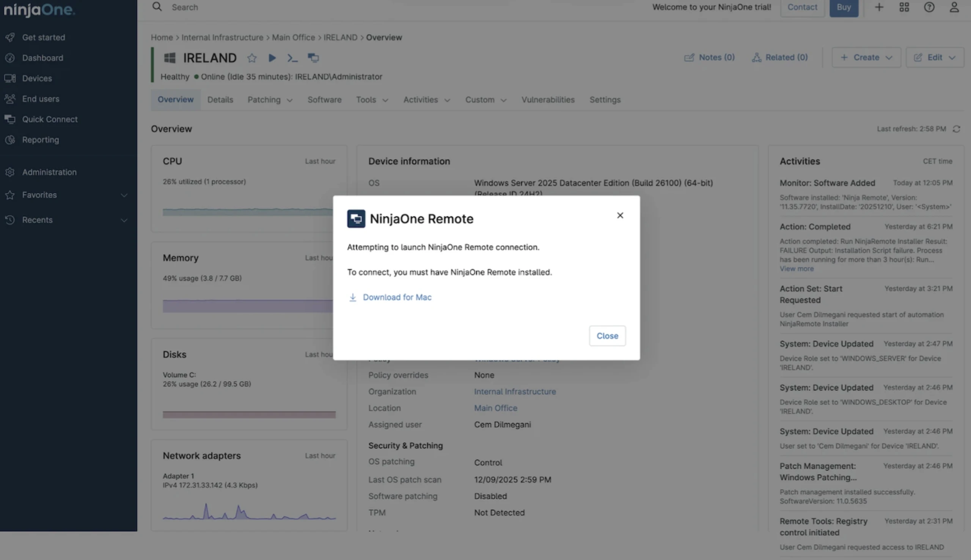Open the Edit dropdown button
This screenshot has height=560, width=971.
coord(935,57)
